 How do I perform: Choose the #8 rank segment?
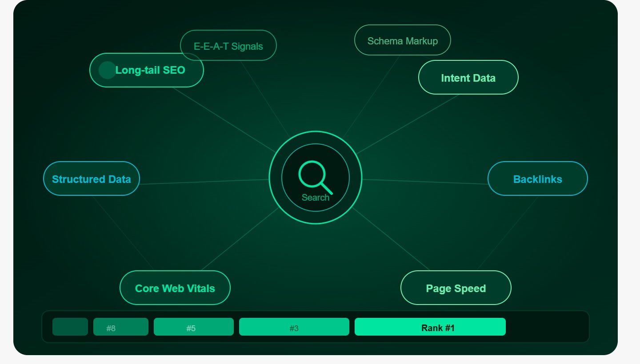121,327
